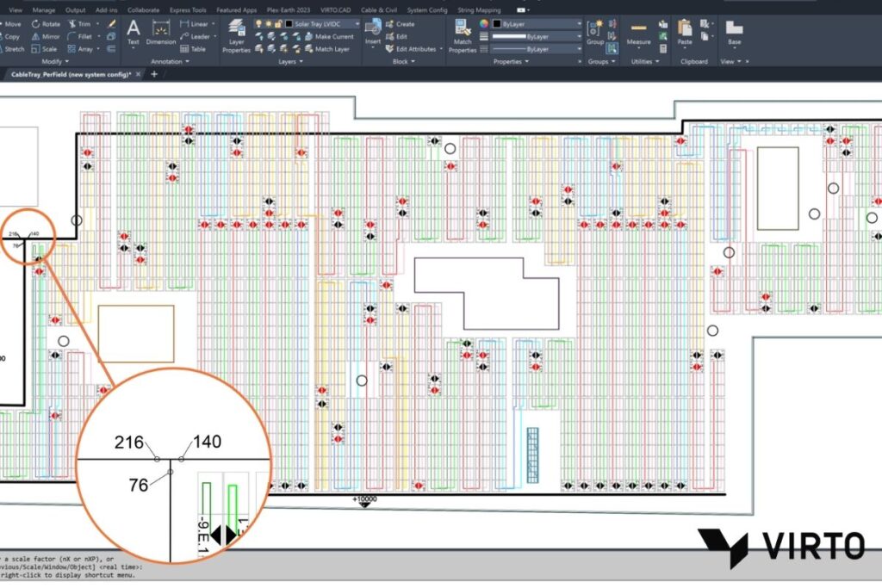Screen dimensions: 882x588
Task: Click the Paste tool
Action: 685,32
